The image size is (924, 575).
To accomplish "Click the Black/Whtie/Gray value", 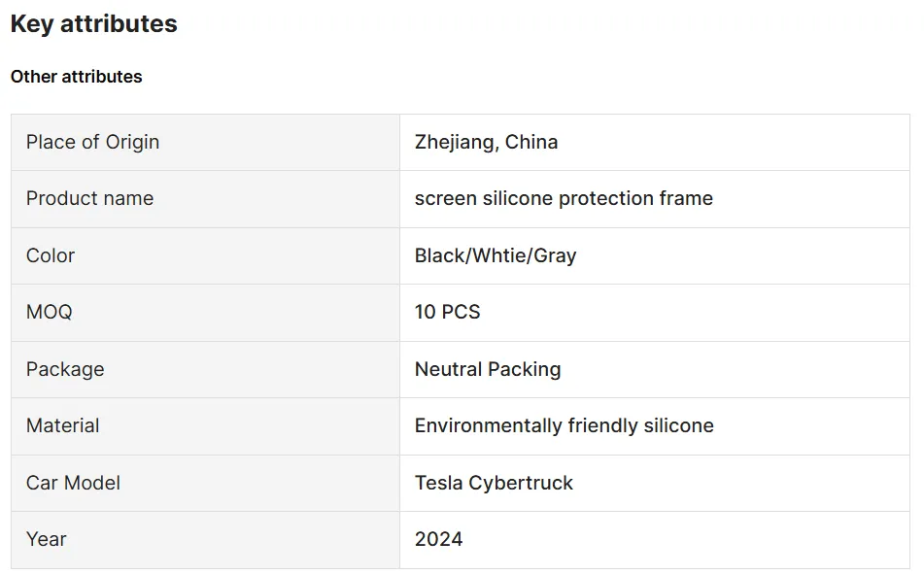I will [496, 255].
